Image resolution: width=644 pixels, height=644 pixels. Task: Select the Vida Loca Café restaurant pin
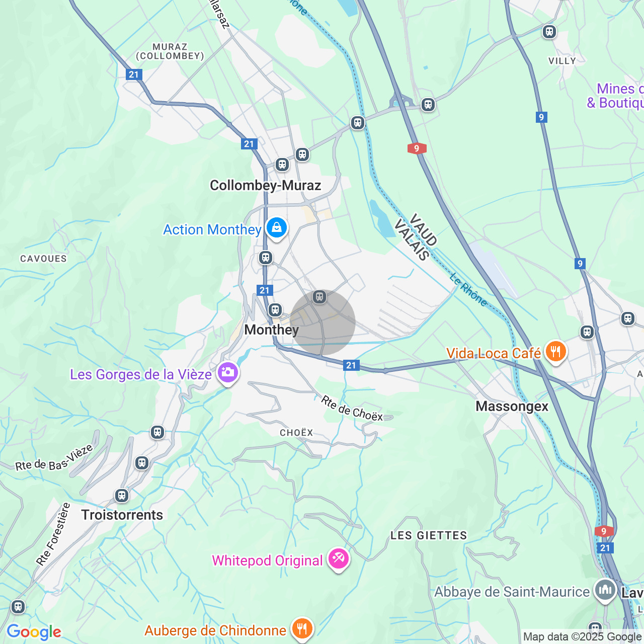pos(555,352)
